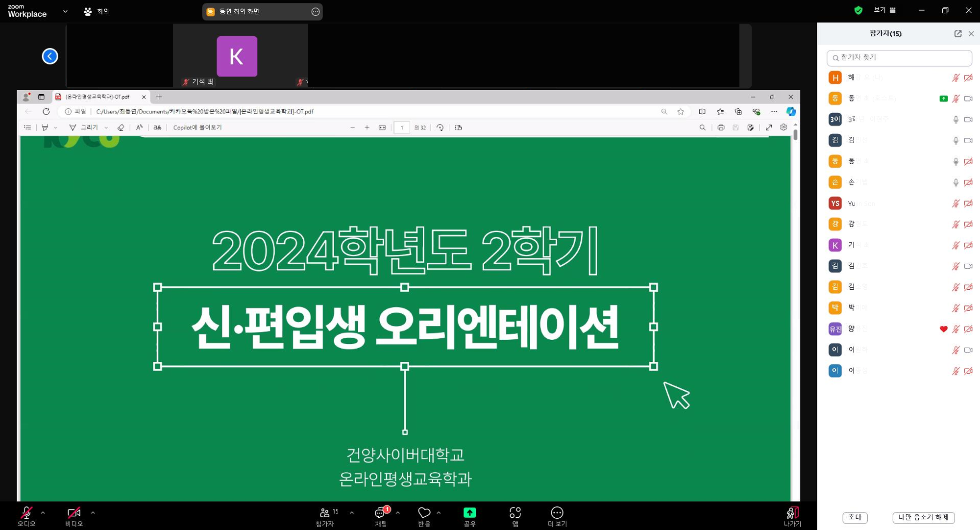Toggle camera icon on the H participant row
Image resolution: width=980 pixels, height=530 pixels.
(968, 77)
